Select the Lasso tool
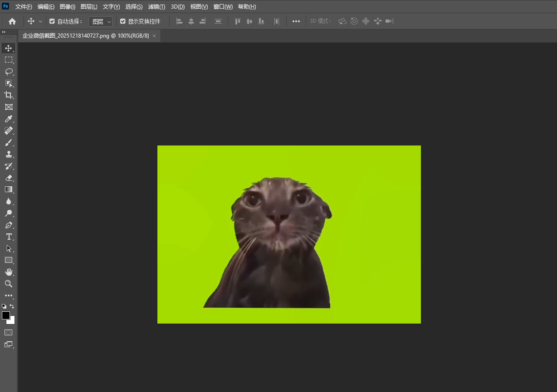Viewport: 557px width, 392px height. click(x=9, y=72)
